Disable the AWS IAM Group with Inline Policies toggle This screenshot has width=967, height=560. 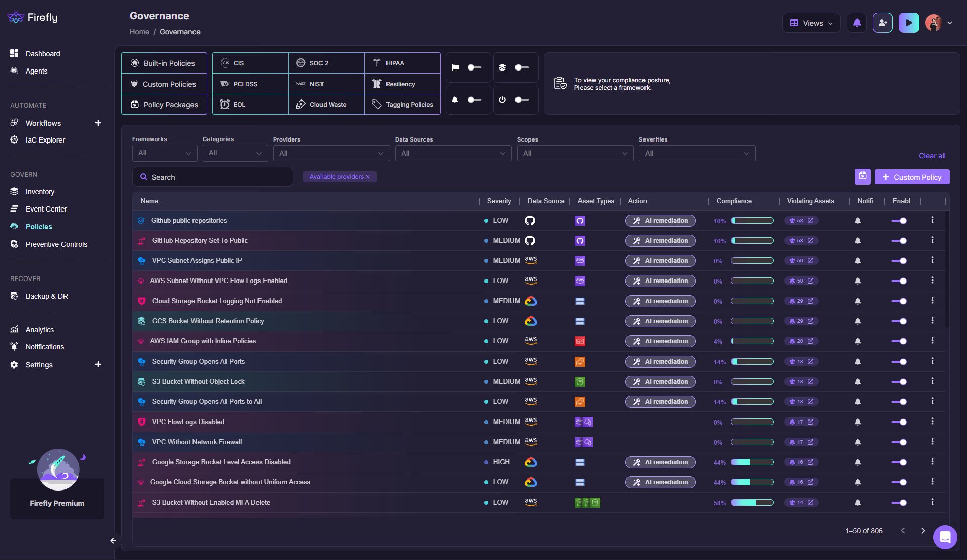pyautogui.click(x=899, y=341)
